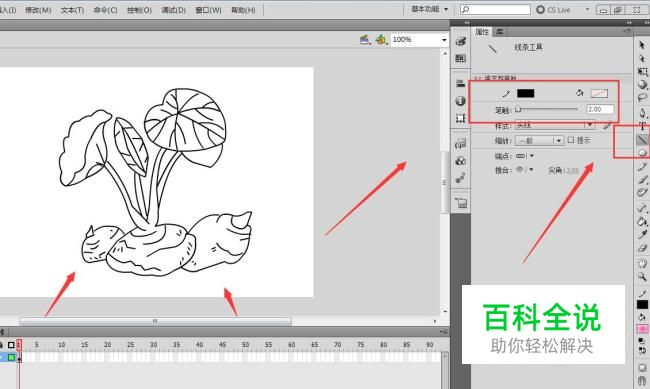Viewport: 650px width, 389px height.
Task: Open the CS Live dropdown arrow
Action: pos(587,9)
